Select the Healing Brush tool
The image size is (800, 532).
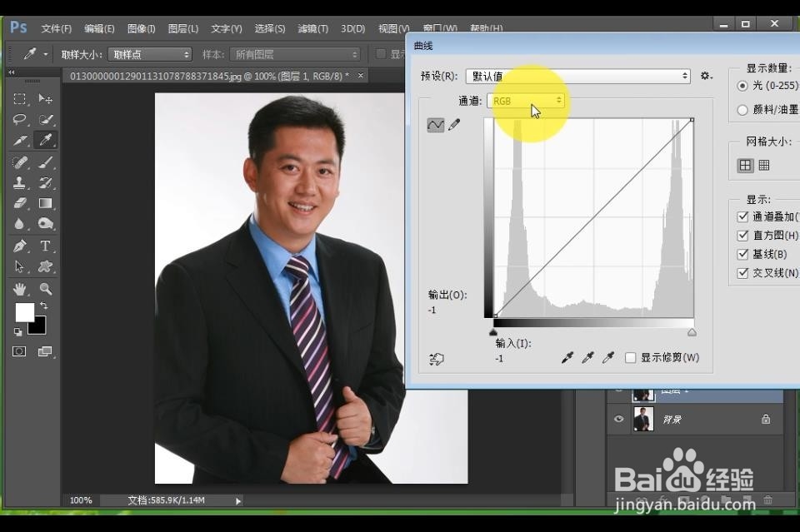click(x=20, y=162)
